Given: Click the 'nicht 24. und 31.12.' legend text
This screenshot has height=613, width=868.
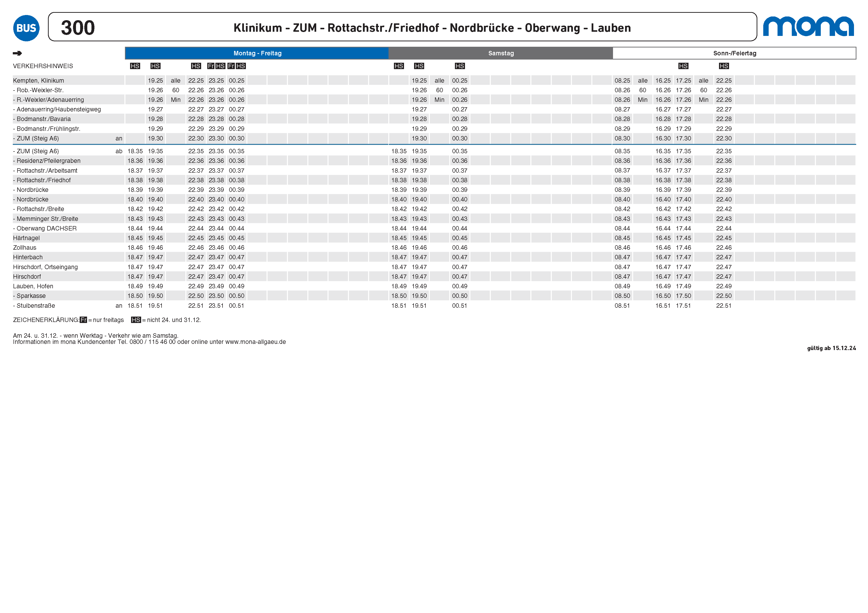Looking at the screenshot, I should point(174,320).
